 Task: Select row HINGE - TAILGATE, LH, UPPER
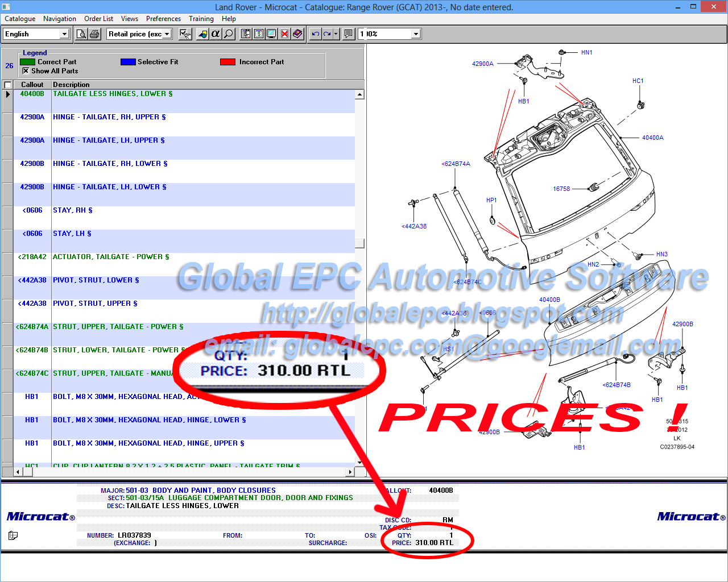point(184,148)
